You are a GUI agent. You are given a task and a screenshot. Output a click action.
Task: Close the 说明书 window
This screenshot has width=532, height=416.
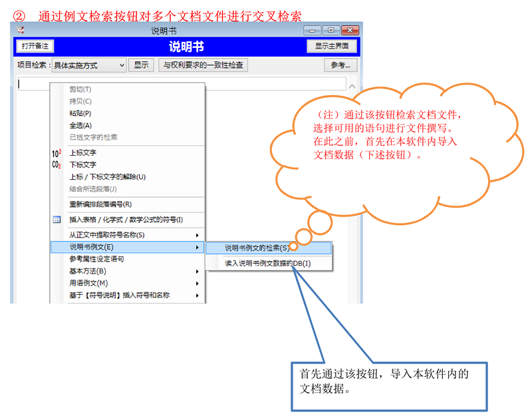[x=350, y=30]
